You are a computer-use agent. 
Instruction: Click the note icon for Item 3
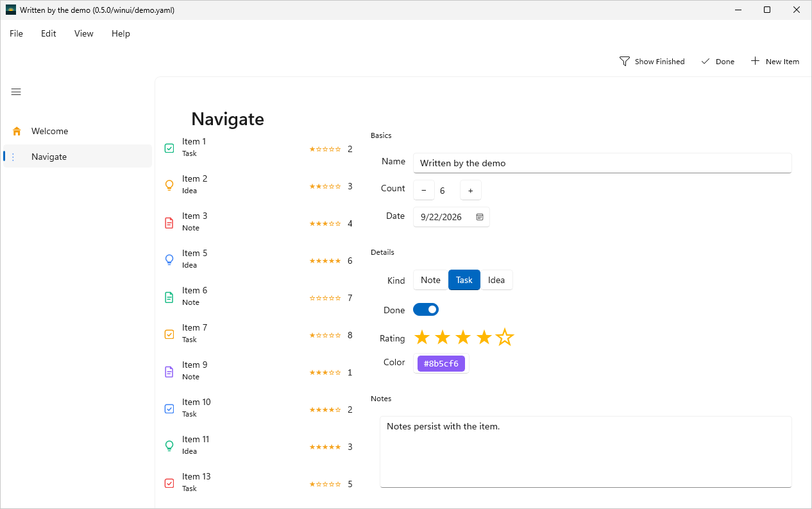pos(169,223)
